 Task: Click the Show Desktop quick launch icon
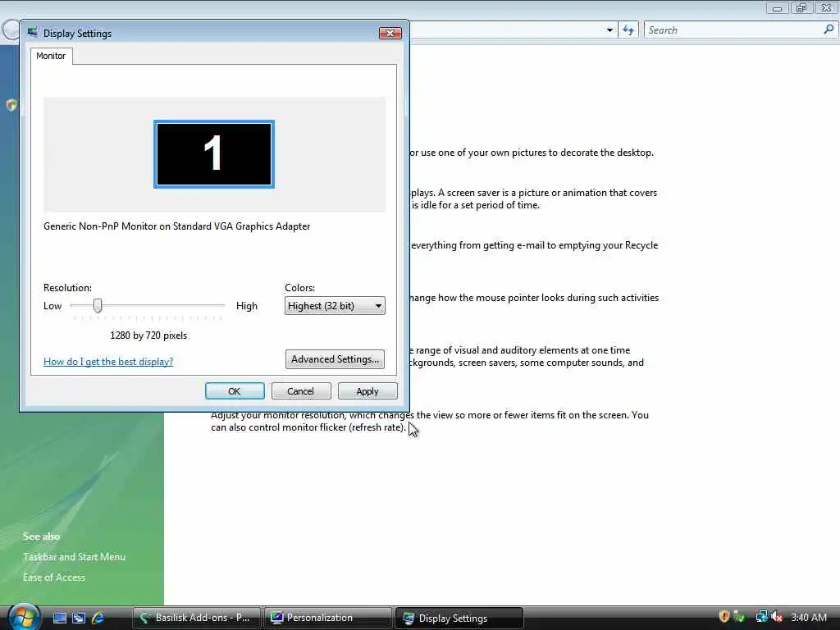click(59, 618)
